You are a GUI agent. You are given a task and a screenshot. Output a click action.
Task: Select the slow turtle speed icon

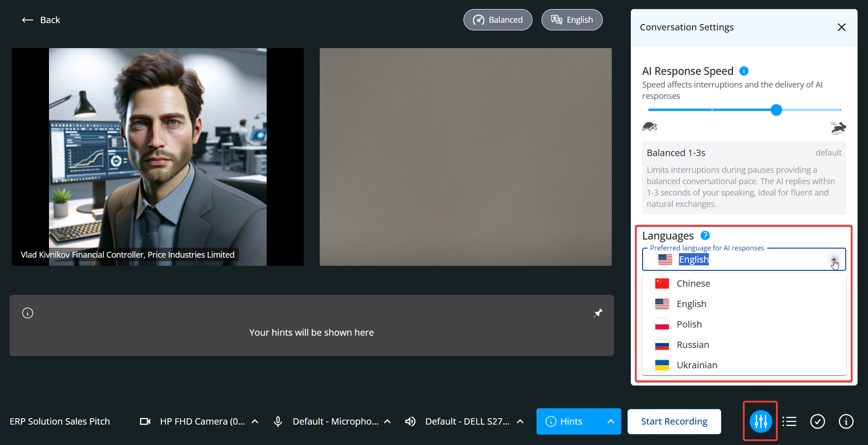[649, 127]
